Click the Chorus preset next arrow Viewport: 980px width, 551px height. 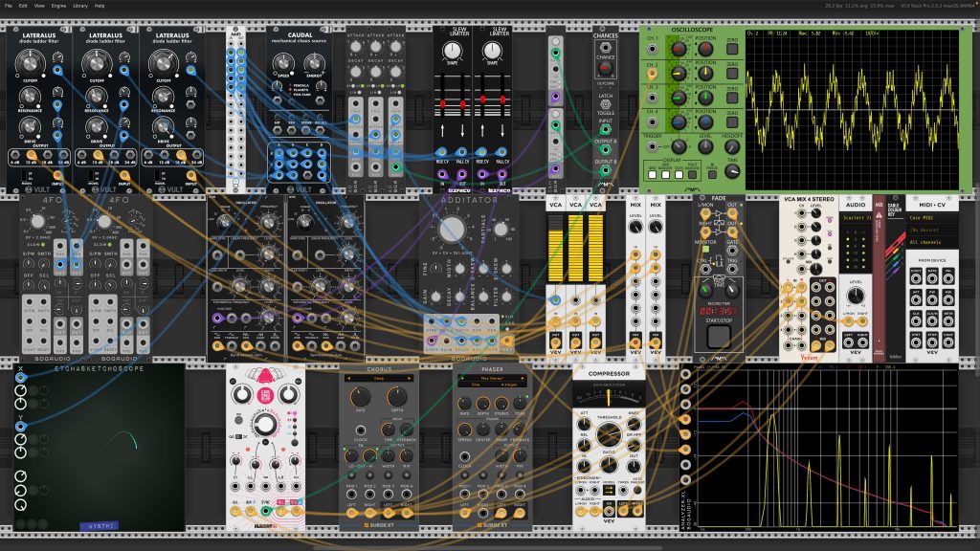(x=409, y=379)
